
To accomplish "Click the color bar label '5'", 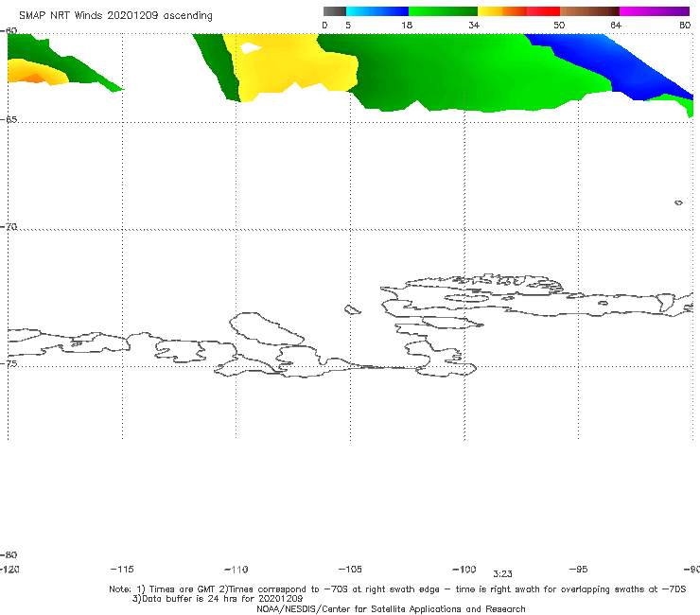I will tap(348, 26).
